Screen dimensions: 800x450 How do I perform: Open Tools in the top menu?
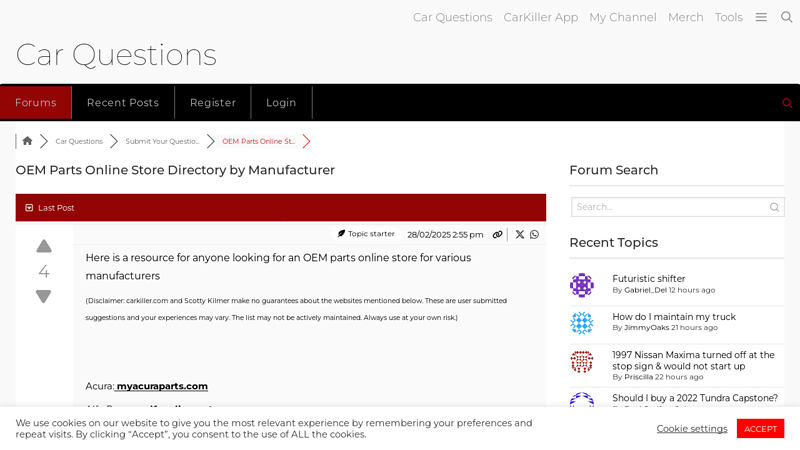(x=728, y=17)
